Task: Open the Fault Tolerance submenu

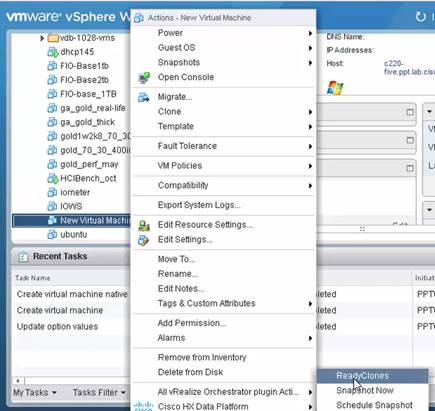Action: click(x=224, y=146)
